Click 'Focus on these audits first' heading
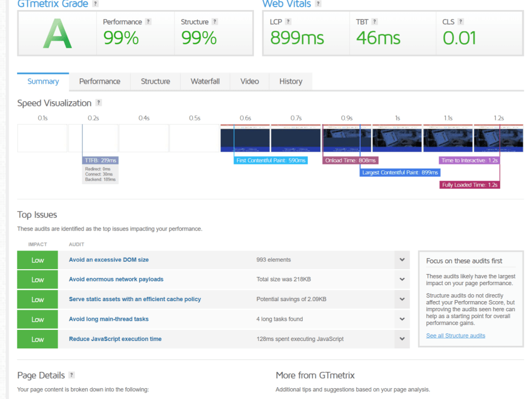This screenshot has height=399, width=532. point(464,261)
